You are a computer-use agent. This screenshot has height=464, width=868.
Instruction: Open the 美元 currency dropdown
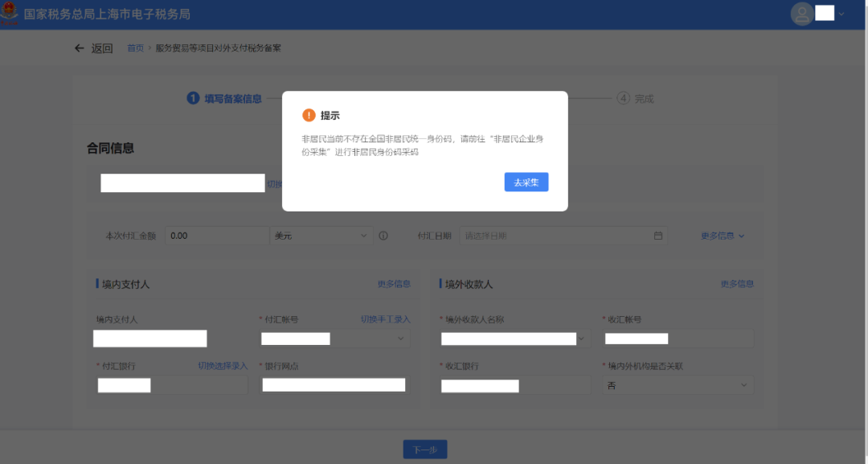(x=321, y=236)
